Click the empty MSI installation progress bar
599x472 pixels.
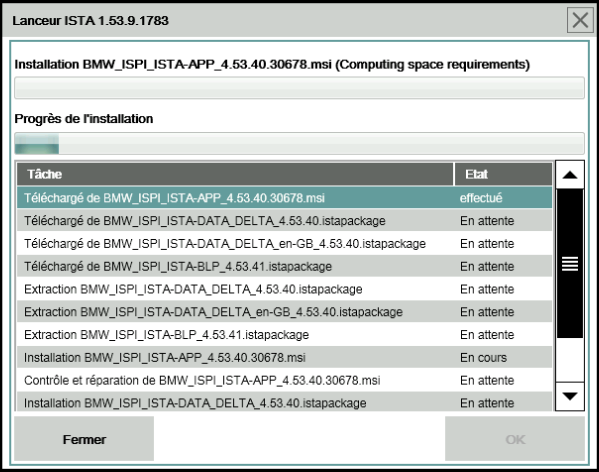(x=300, y=88)
